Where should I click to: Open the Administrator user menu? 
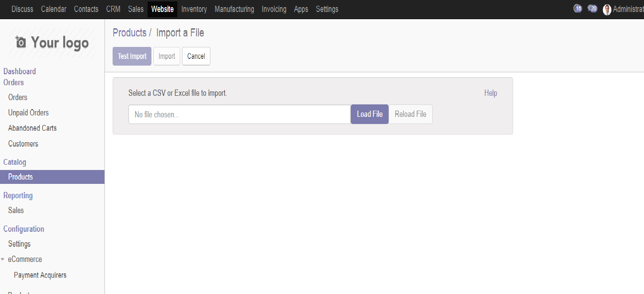pyautogui.click(x=623, y=9)
